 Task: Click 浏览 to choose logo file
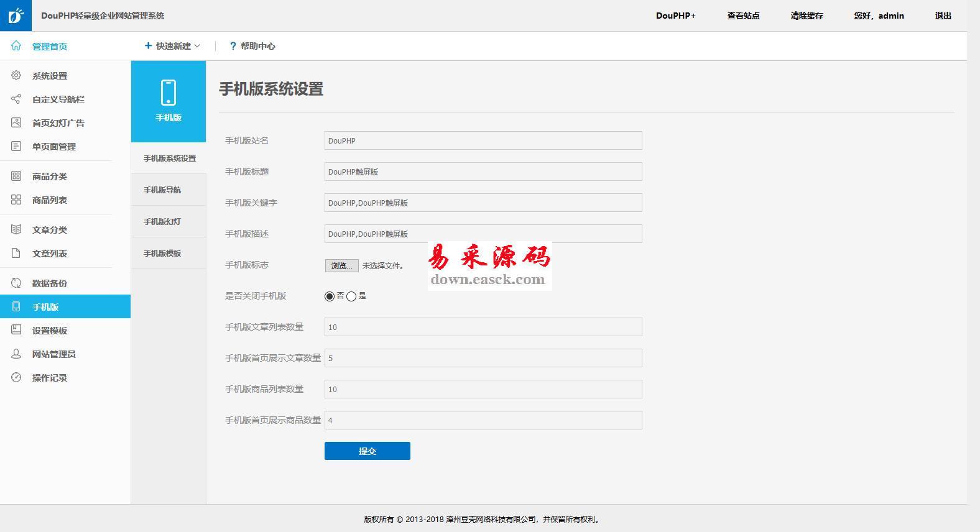(341, 265)
